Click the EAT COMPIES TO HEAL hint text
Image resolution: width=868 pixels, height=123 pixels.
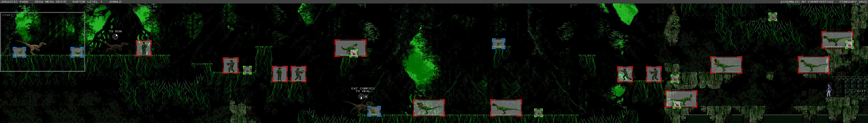point(363,90)
